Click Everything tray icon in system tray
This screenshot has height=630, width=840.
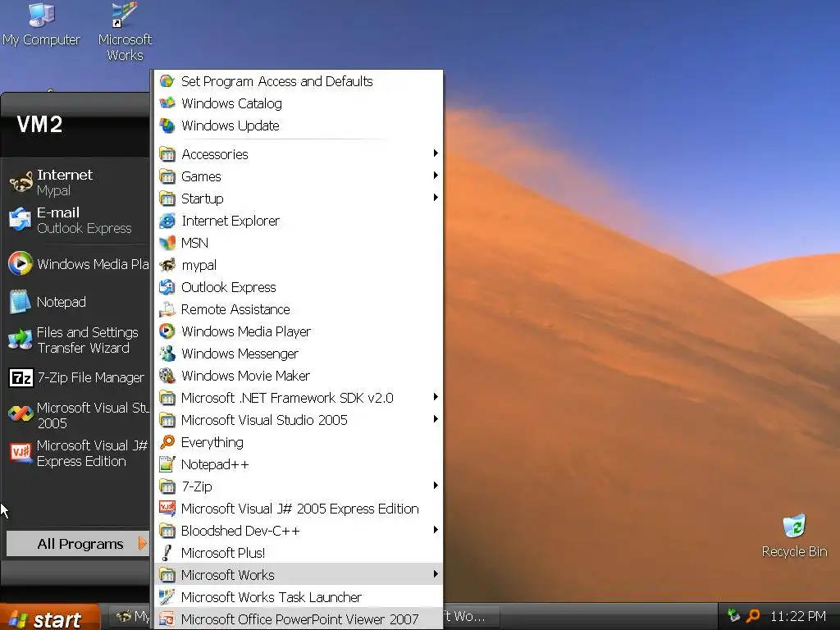[x=753, y=616]
